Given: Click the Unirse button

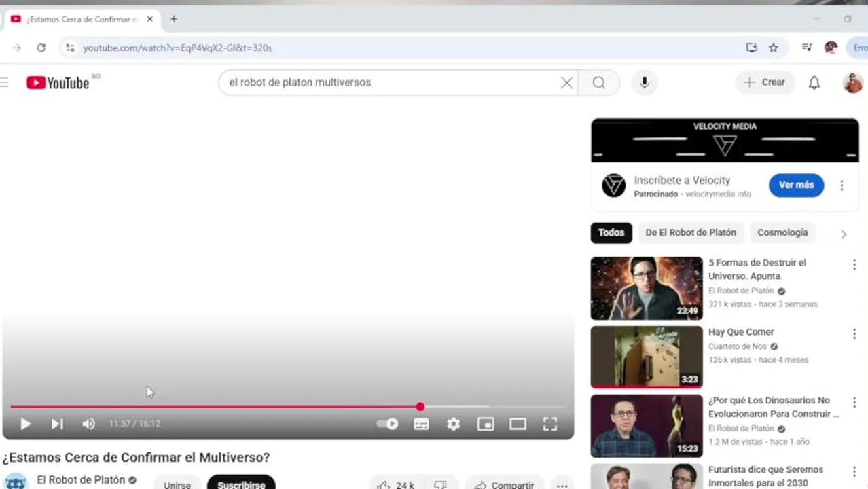Looking at the screenshot, I should [x=177, y=484].
